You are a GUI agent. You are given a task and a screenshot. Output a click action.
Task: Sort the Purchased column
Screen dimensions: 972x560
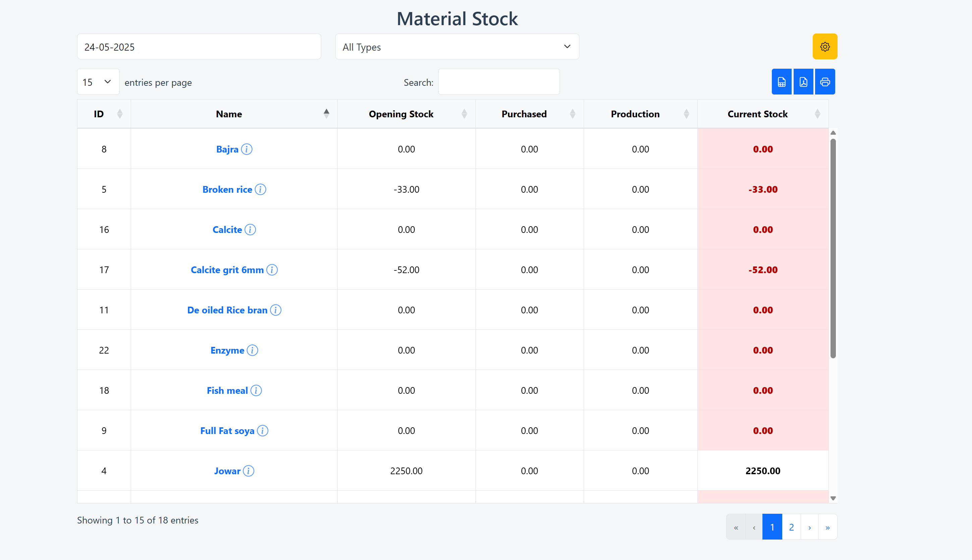coord(524,114)
